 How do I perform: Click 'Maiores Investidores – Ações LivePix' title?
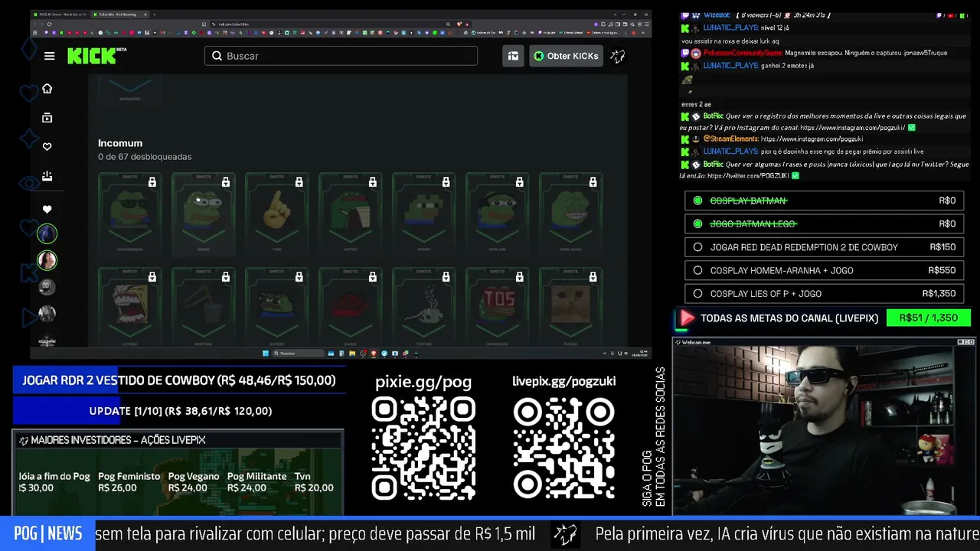pyautogui.click(x=118, y=440)
